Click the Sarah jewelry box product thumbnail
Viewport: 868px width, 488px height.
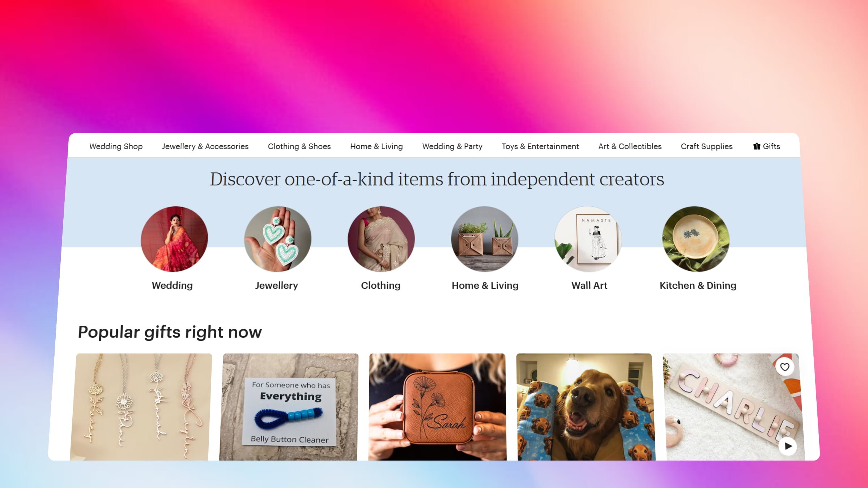[437, 407]
